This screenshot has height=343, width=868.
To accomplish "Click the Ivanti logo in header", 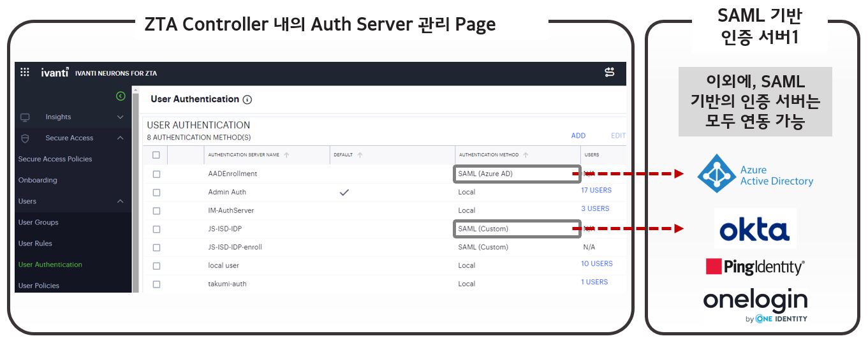I will (x=55, y=73).
